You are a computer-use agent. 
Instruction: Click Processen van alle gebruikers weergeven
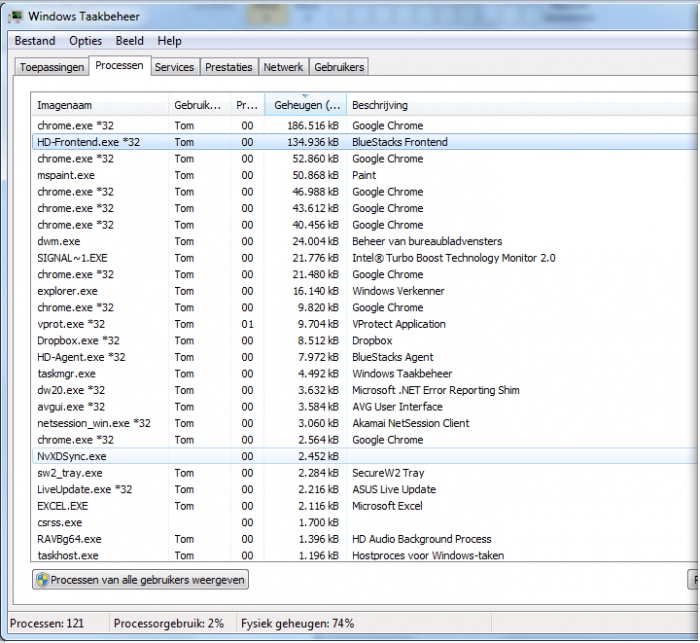point(140,580)
